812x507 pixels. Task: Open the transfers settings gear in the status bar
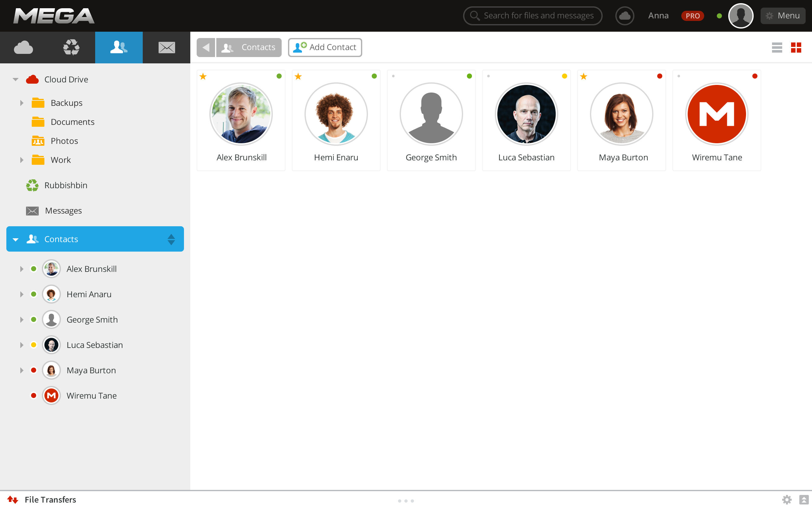pyautogui.click(x=788, y=499)
